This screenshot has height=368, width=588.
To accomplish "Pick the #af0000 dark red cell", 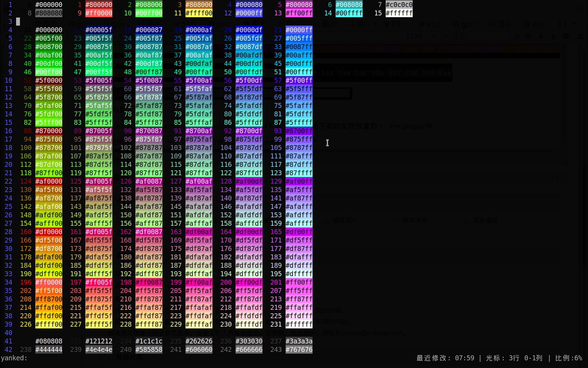I will tap(49, 181).
